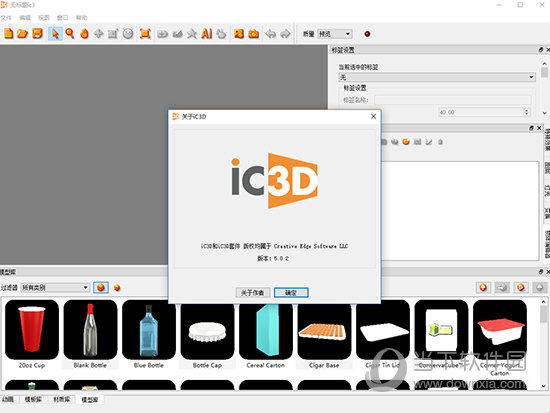Click the orange AI icon in toolbar
The height and width of the screenshot is (413, 550).
[x=206, y=34]
